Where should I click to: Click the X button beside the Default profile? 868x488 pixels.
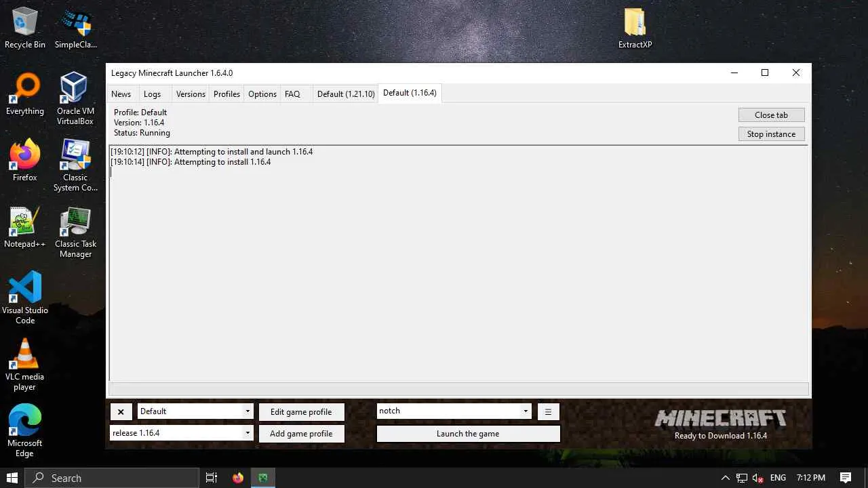click(x=121, y=412)
